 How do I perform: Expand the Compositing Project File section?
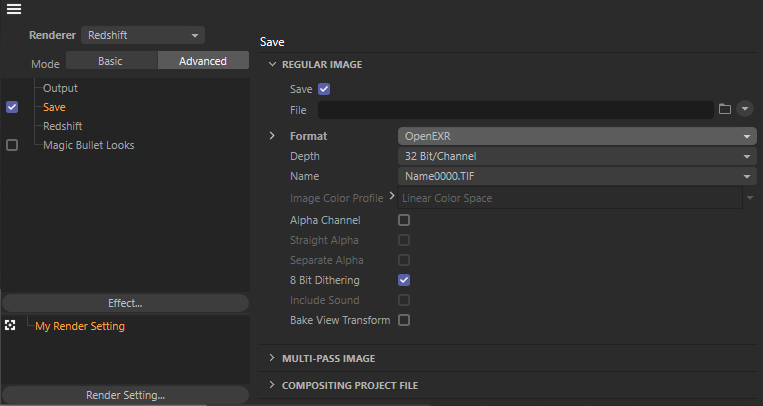point(349,385)
